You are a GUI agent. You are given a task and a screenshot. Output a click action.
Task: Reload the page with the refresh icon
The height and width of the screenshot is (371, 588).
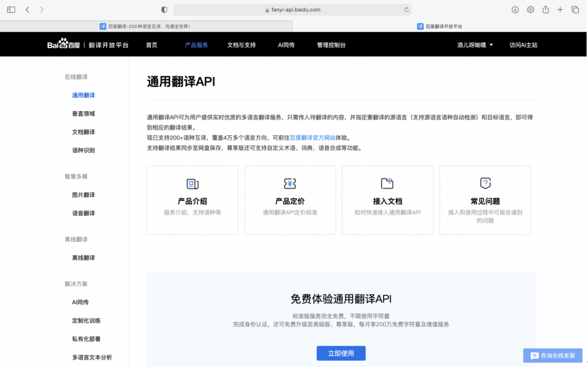(407, 10)
